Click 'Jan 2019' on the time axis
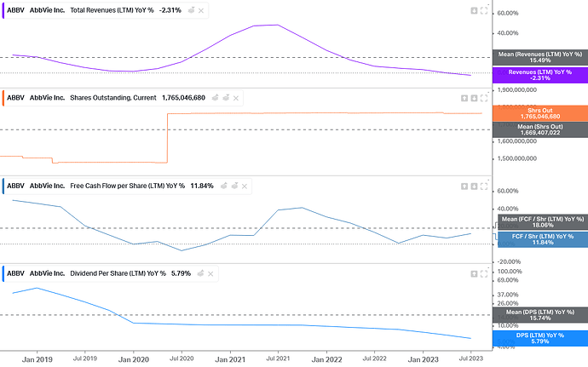588x367 pixels. (37, 359)
